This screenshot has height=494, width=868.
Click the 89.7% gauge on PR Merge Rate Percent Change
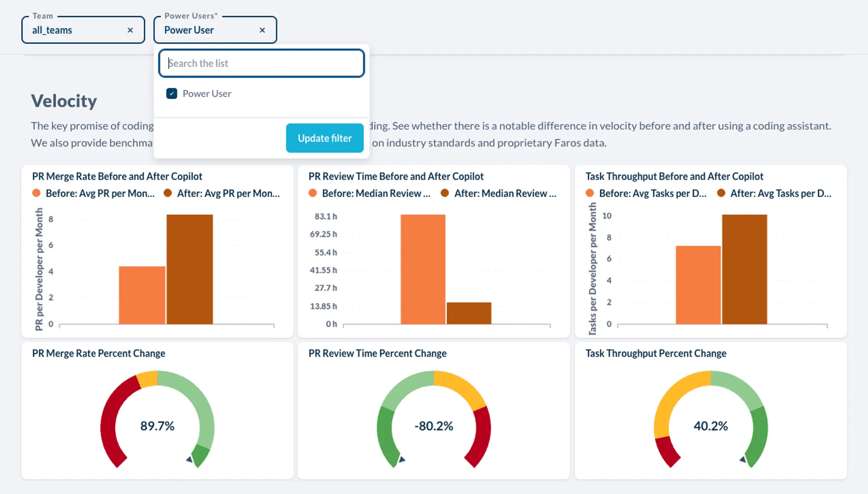click(x=156, y=425)
